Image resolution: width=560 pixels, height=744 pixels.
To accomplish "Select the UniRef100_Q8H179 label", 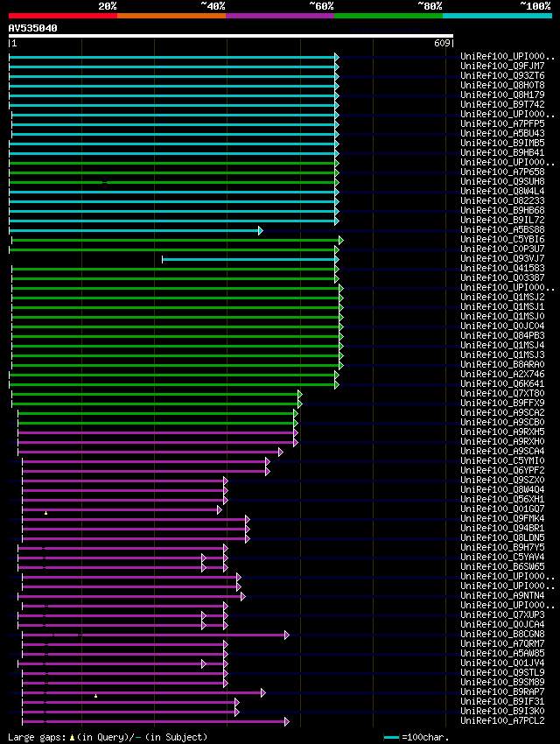I will (x=502, y=95).
